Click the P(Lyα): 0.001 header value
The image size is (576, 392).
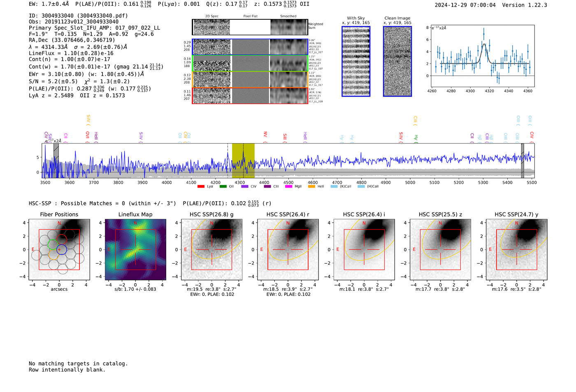click(x=179, y=4)
